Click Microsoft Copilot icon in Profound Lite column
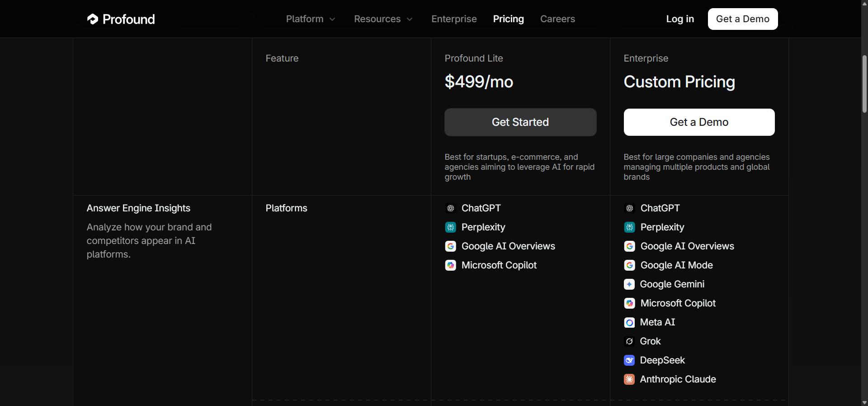The width and height of the screenshot is (868, 406). click(451, 265)
